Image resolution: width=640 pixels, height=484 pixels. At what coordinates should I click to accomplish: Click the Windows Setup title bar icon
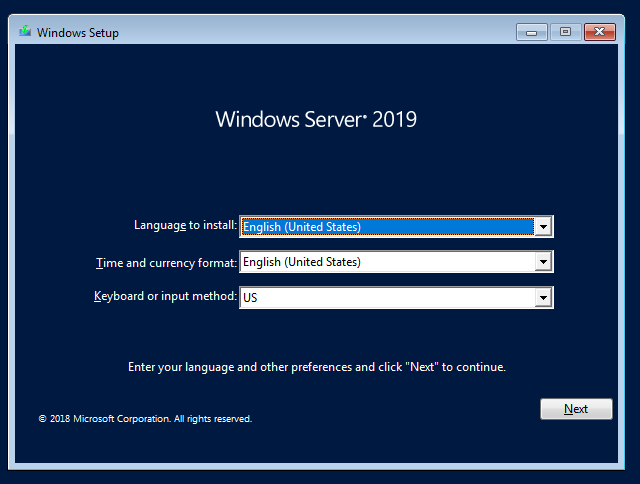25,31
